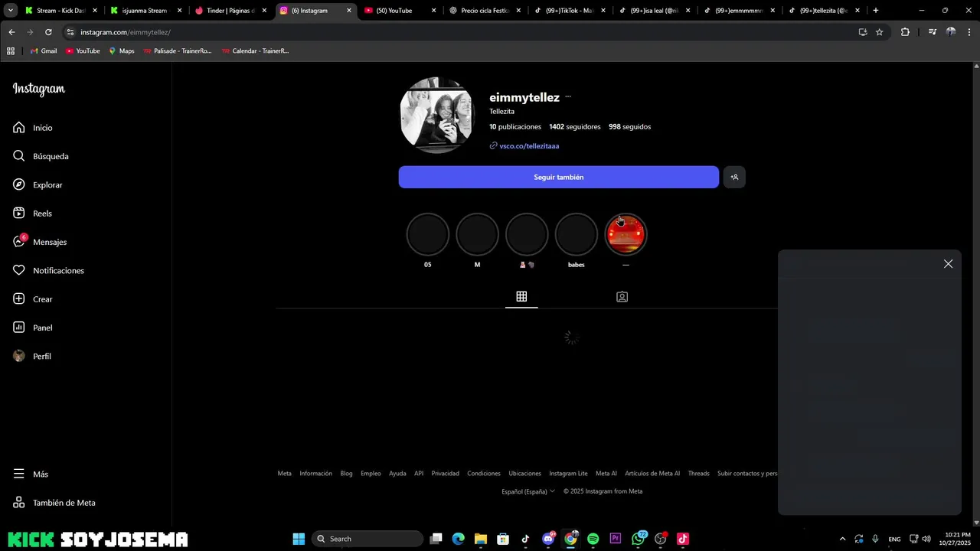
Task: Switch to the Tinder browser tab
Action: click(x=230, y=11)
